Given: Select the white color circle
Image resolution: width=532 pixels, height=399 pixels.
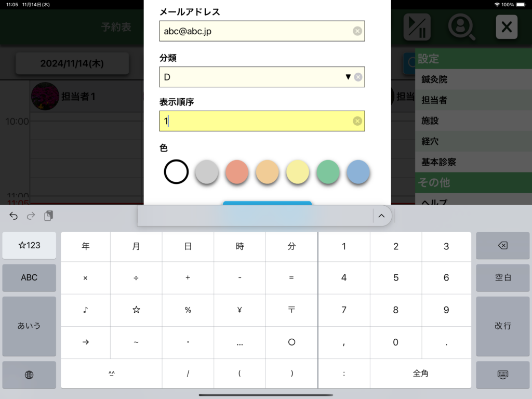Looking at the screenshot, I should click(176, 172).
